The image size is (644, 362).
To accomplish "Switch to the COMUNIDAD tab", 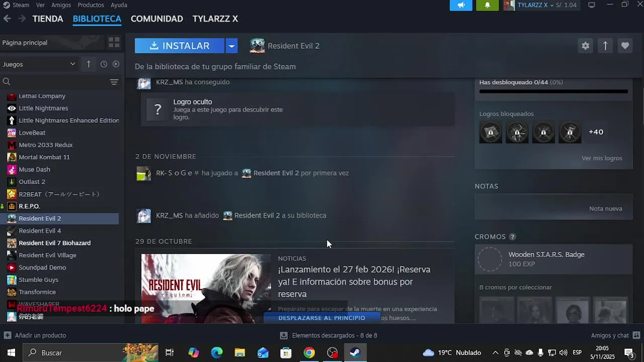I will [157, 19].
